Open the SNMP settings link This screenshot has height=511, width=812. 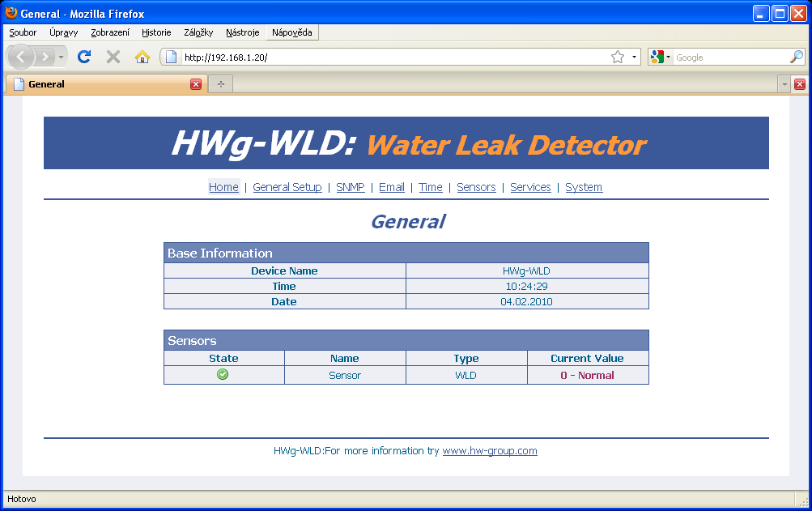click(351, 187)
